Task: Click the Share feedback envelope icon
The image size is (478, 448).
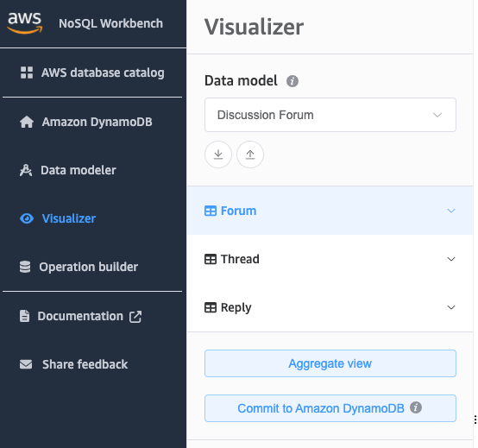Action: tap(26, 364)
